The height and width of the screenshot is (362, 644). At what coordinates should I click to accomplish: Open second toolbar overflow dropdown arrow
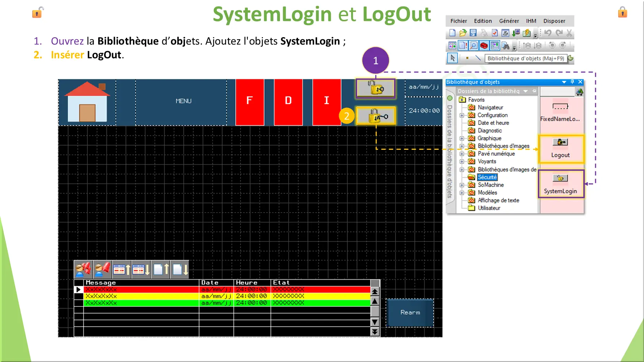(514, 48)
